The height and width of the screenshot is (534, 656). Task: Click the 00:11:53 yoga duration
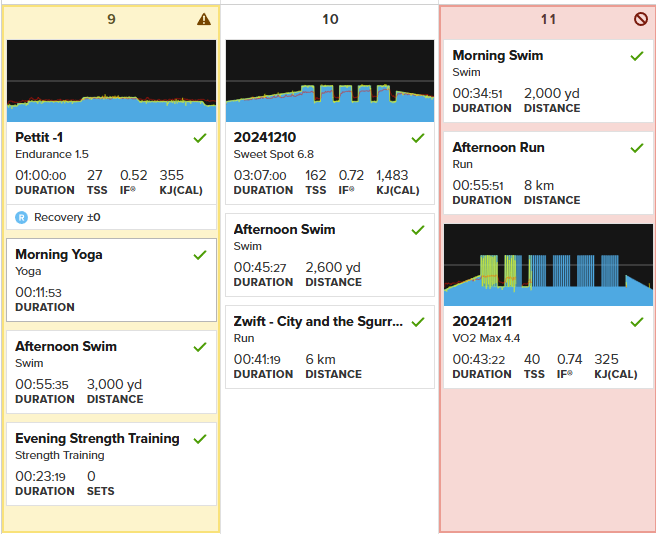(x=38, y=292)
